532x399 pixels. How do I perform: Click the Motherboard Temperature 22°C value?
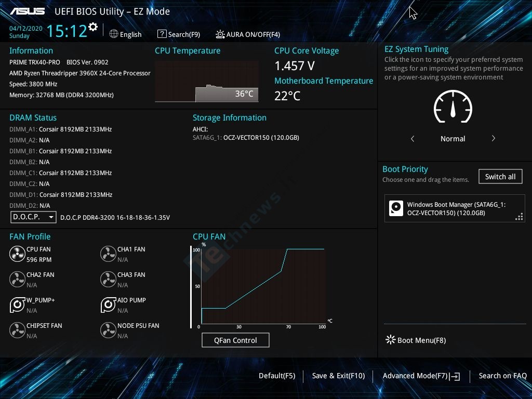coord(287,96)
